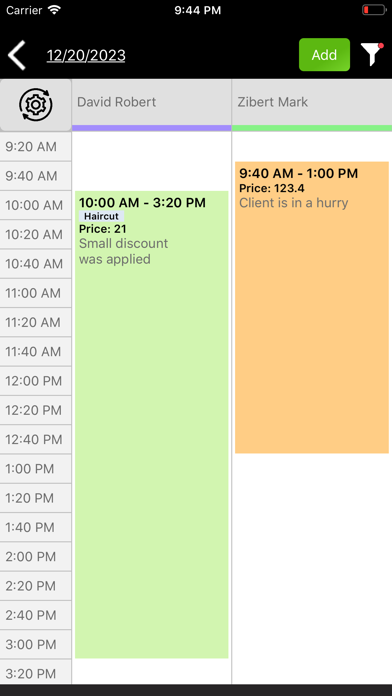The width and height of the screenshot is (392, 696).
Task: Select the David Robert column header
Action: [151, 102]
